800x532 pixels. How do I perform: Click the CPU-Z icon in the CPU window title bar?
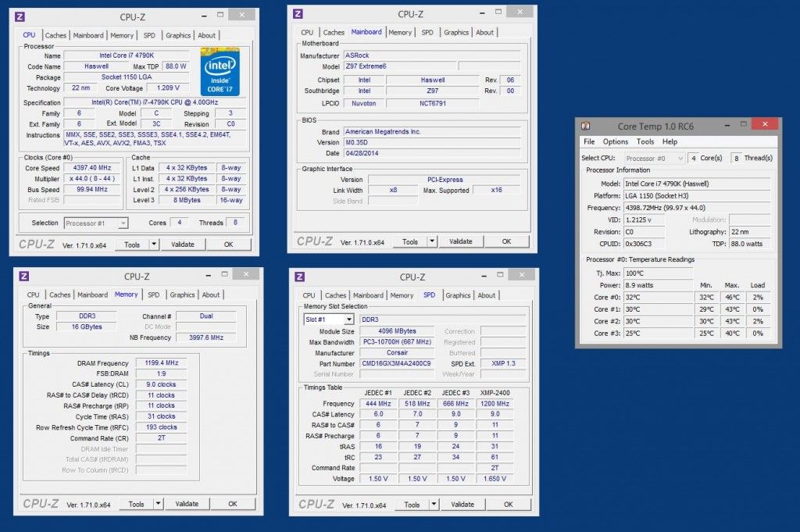click(x=20, y=17)
